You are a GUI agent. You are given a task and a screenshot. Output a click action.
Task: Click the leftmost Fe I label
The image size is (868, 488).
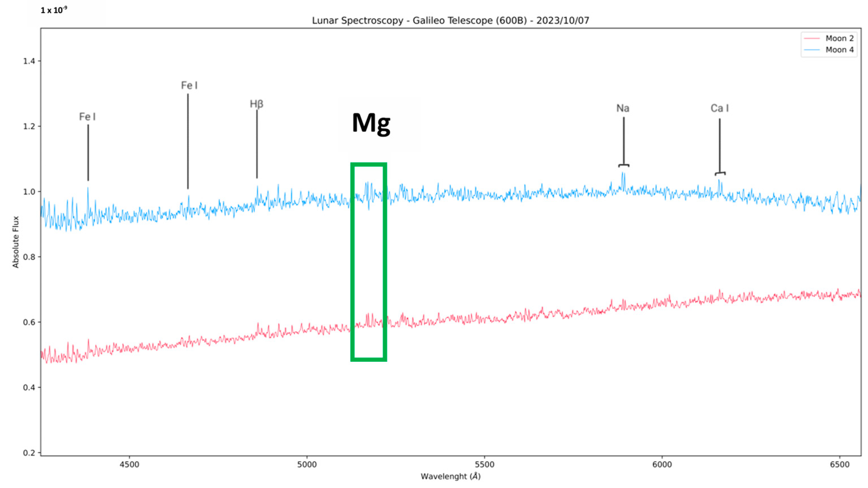pos(87,117)
